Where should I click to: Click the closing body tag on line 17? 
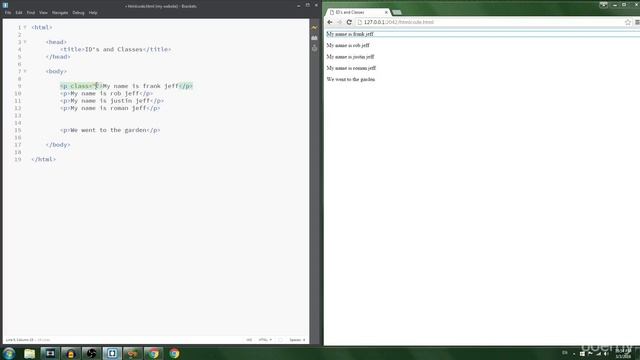58,145
